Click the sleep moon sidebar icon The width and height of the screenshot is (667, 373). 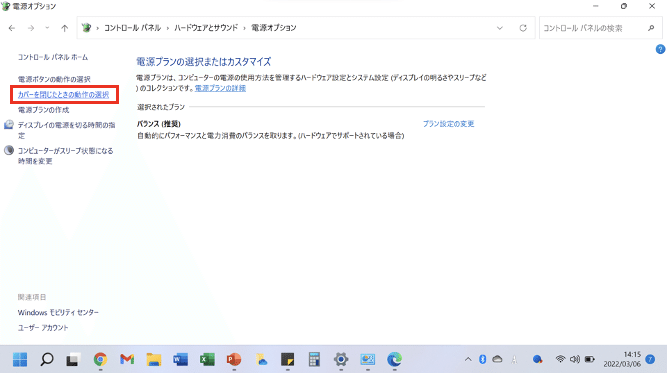tap(9, 150)
